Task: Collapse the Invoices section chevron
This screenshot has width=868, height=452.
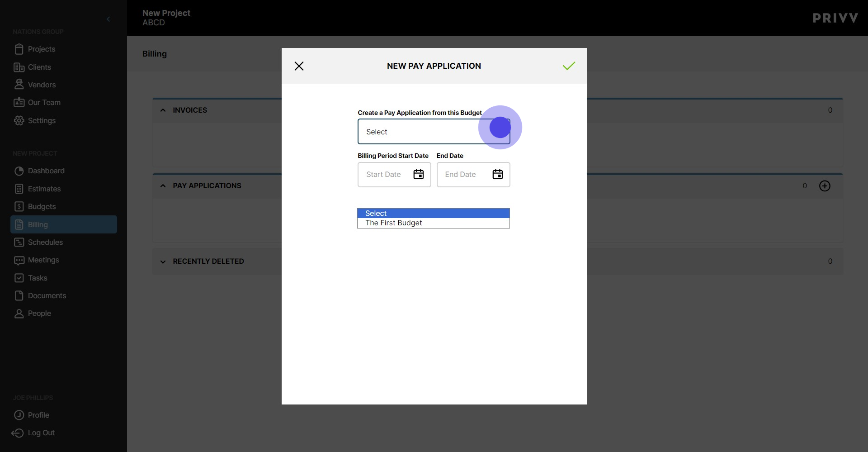Action: [x=163, y=110]
